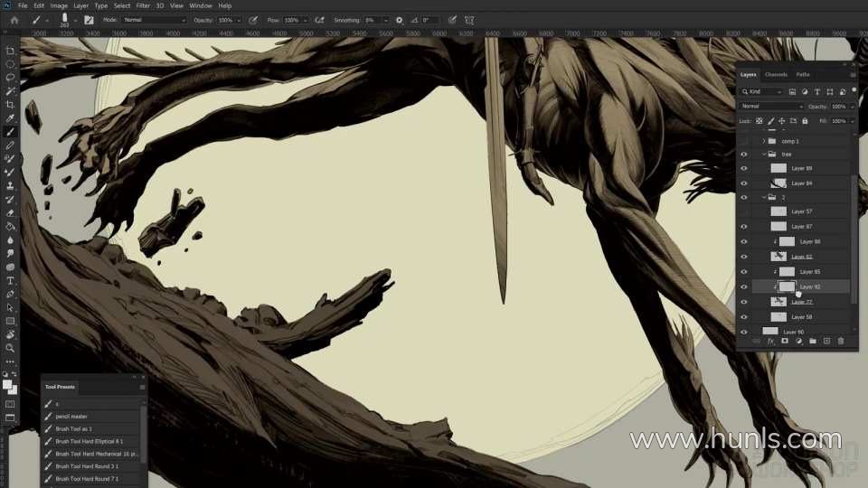868x488 pixels.
Task: Expand the comp 1 layer group
Action: pos(764,141)
